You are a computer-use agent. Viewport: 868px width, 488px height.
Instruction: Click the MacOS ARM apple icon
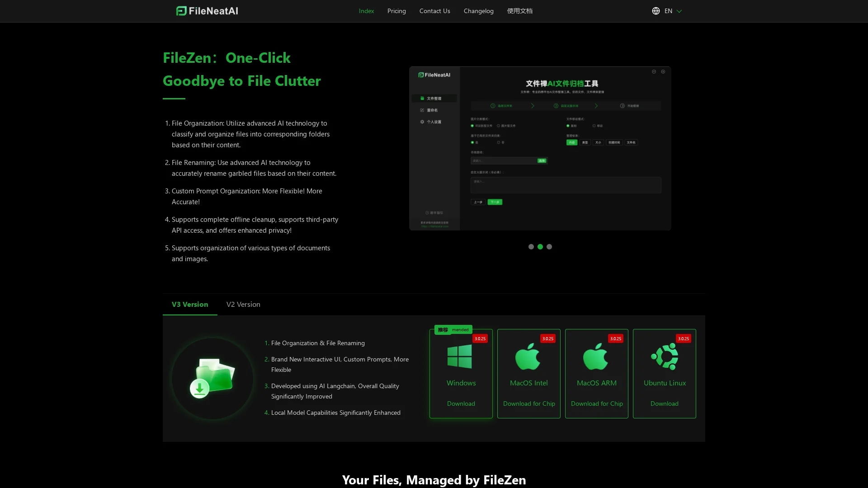click(595, 357)
